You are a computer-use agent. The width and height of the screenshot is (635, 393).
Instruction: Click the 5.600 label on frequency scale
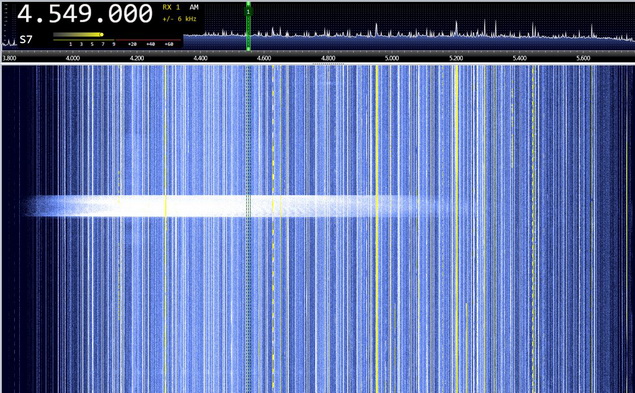[x=583, y=58]
